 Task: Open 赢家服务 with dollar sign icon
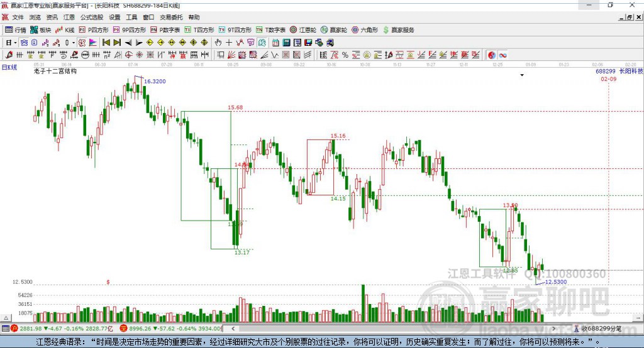click(x=398, y=30)
